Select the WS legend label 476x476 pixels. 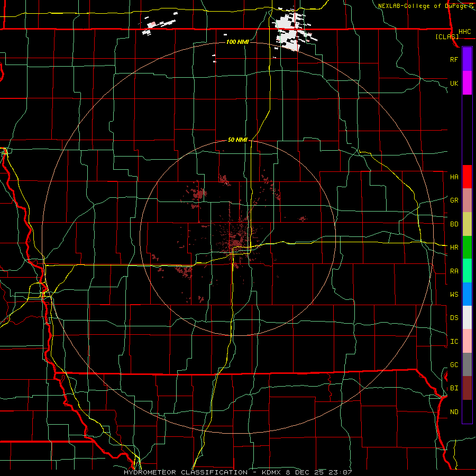(x=454, y=295)
